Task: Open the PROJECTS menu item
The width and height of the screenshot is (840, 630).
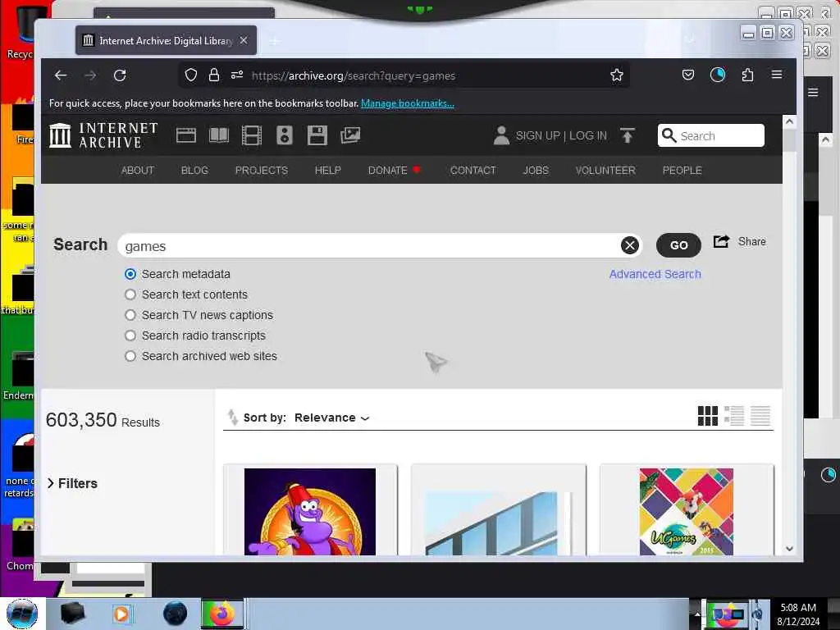Action: pos(262,171)
